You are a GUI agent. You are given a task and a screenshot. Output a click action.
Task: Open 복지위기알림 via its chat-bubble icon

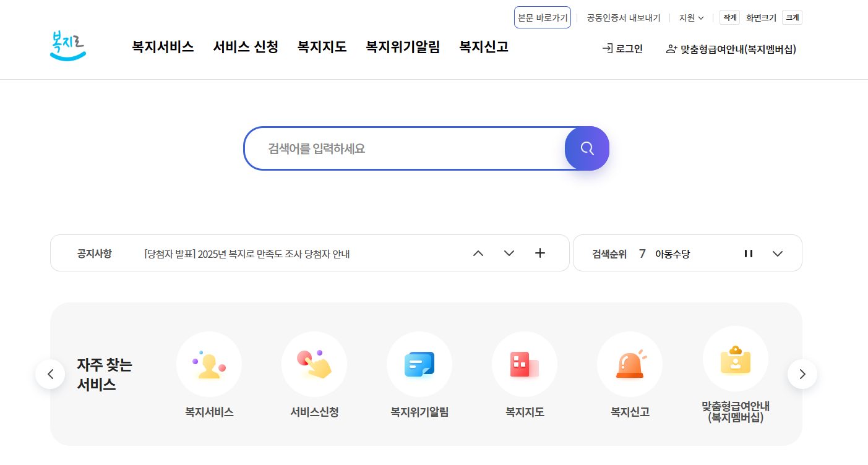click(419, 364)
